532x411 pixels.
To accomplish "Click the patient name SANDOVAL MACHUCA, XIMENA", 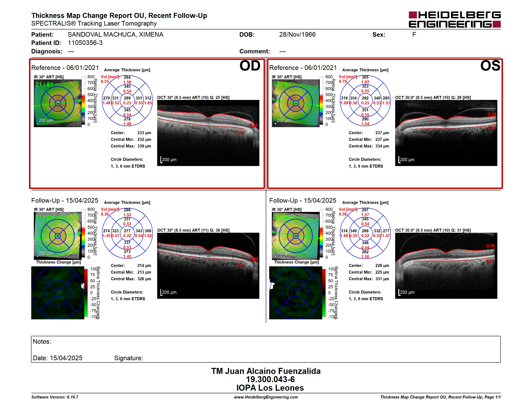I will pos(115,35).
